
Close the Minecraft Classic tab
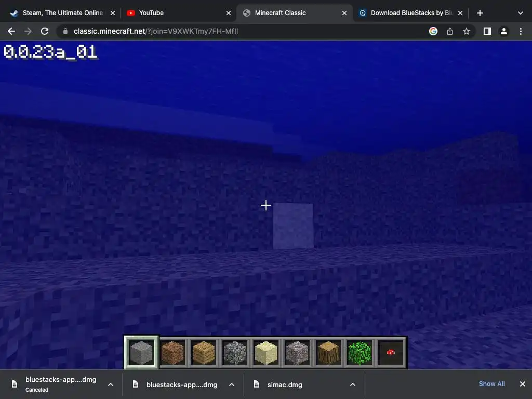point(344,13)
